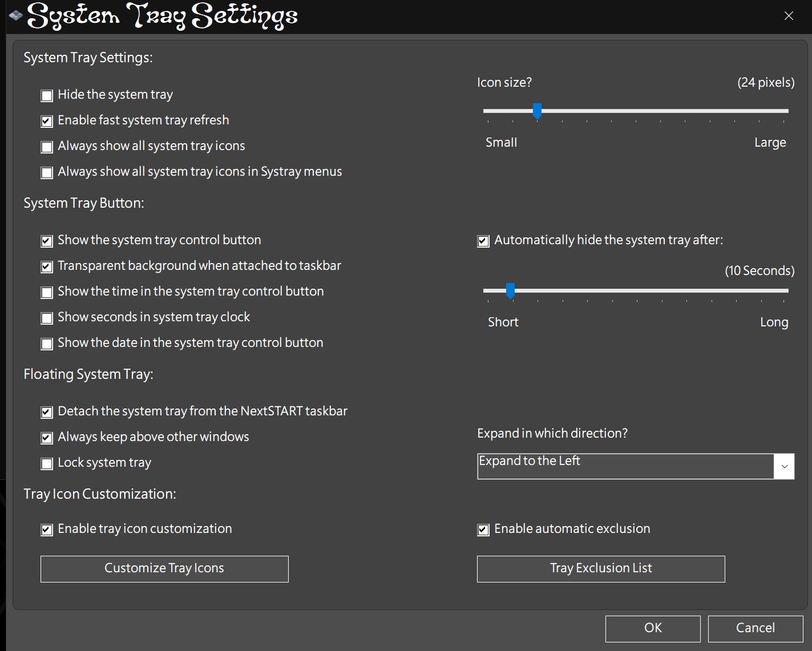
Task: Disable Automatically hide the system tray
Action: [483, 241]
